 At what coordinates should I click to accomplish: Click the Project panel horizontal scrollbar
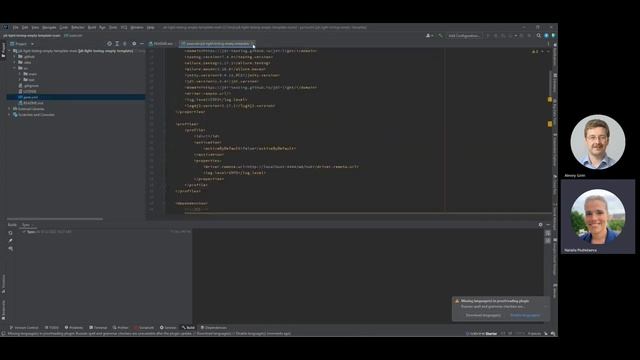tap(55, 219)
